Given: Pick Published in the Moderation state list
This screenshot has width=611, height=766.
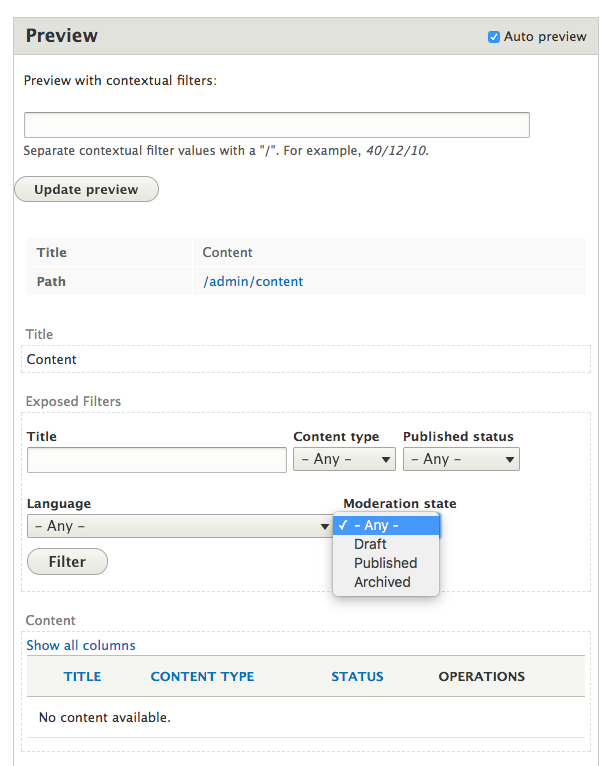Looking at the screenshot, I should click(x=385, y=563).
